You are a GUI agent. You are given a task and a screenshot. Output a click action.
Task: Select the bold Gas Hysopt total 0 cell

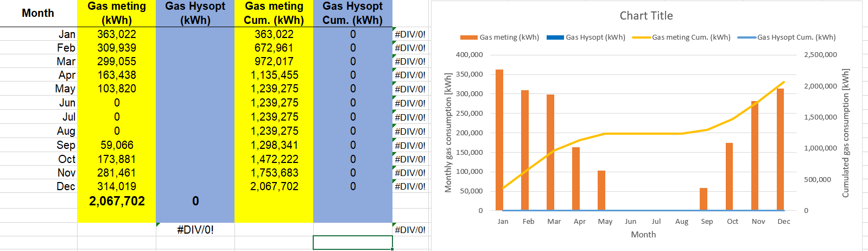click(195, 201)
